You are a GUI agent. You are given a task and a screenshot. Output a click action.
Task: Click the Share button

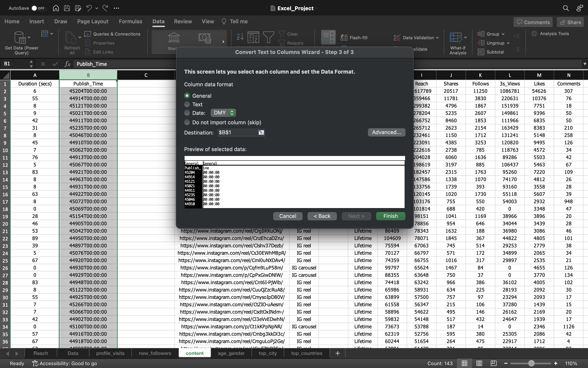(x=570, y=22)
